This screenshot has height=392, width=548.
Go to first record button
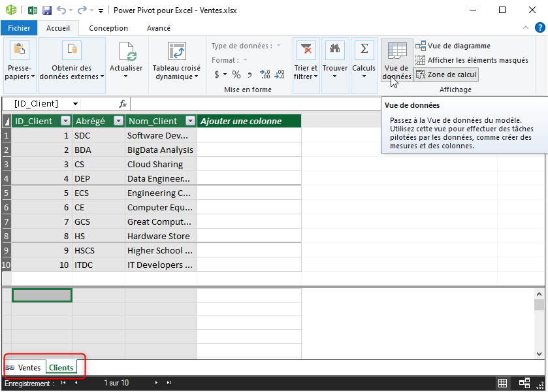63,383
